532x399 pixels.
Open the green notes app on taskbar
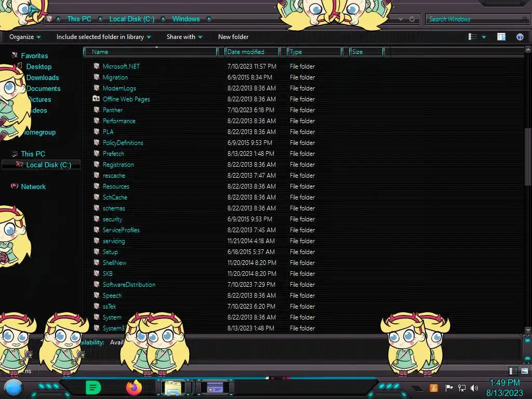click(x=93, y=388)
